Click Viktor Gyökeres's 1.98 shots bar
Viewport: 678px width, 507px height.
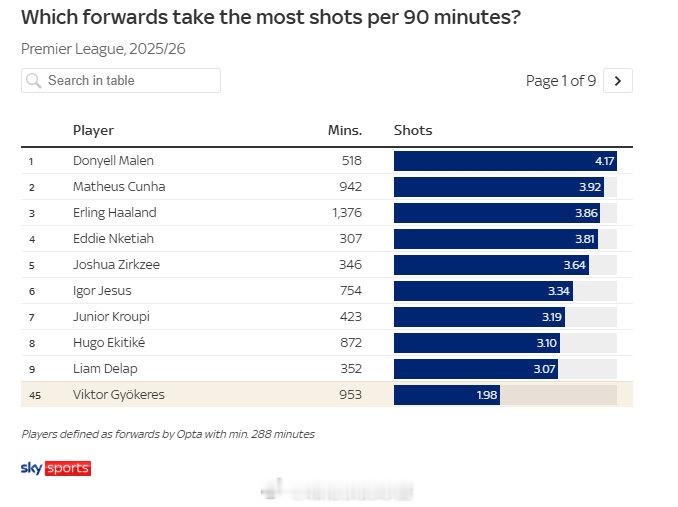coord(446,395)
